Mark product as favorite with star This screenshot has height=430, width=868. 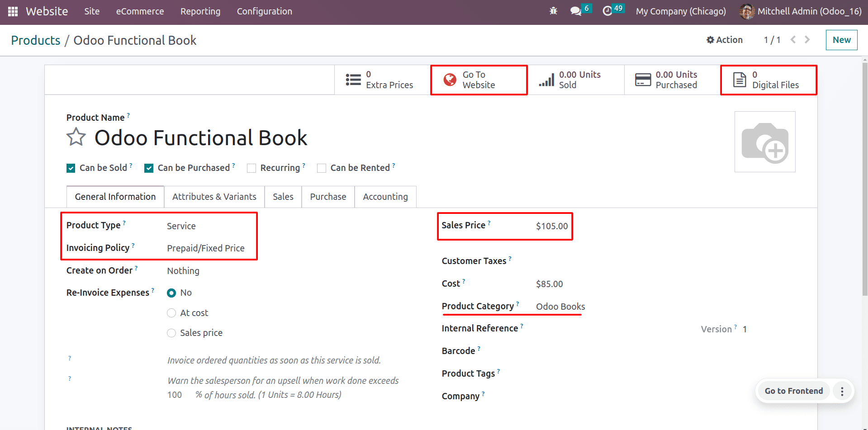pos(76,137)
